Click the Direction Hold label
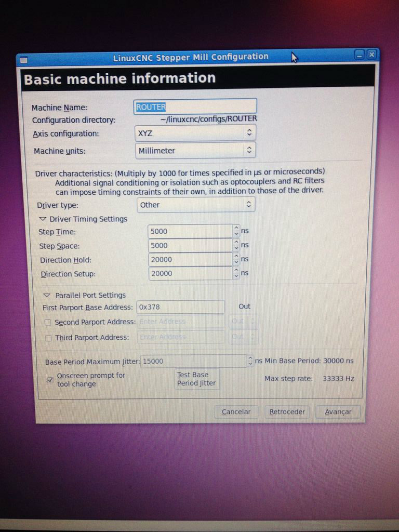Screen dimensions: 399x532 [x=65, y=260]
